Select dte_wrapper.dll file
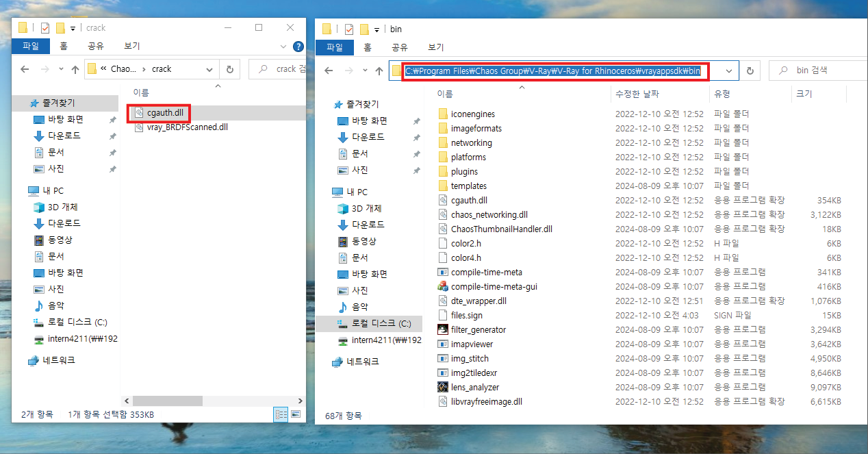 (478, 301)
